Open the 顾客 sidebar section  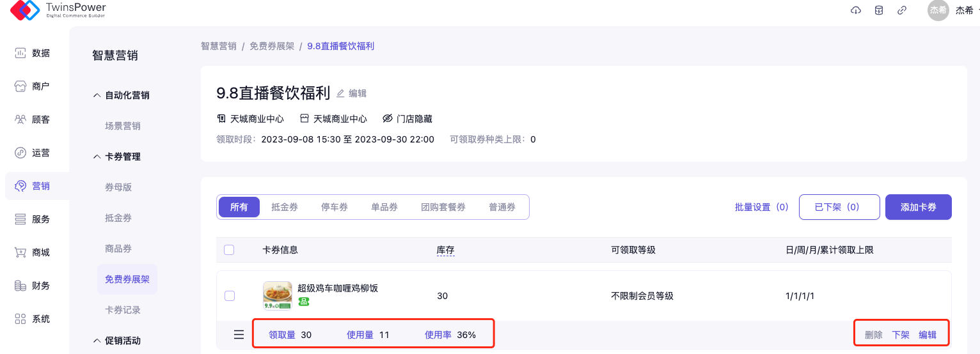[x=33, y=119]
